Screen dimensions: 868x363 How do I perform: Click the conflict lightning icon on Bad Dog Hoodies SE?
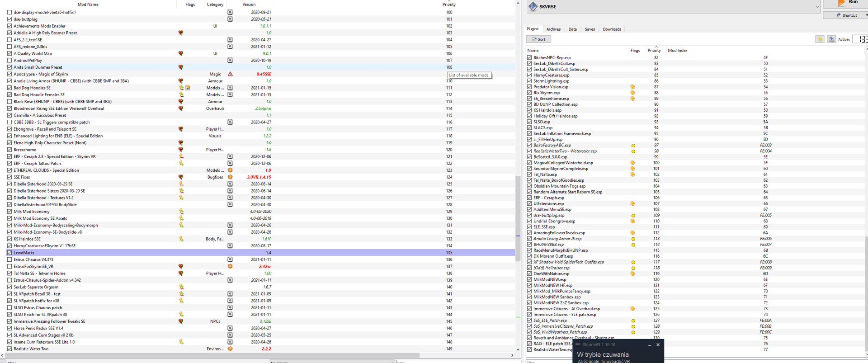(x=181, y=88)
